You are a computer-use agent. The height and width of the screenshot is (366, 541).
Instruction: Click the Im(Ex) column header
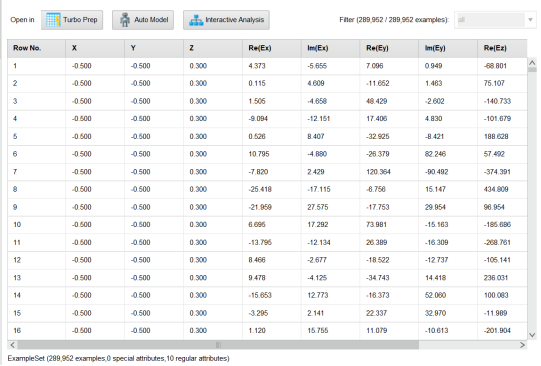pos(331,48)
